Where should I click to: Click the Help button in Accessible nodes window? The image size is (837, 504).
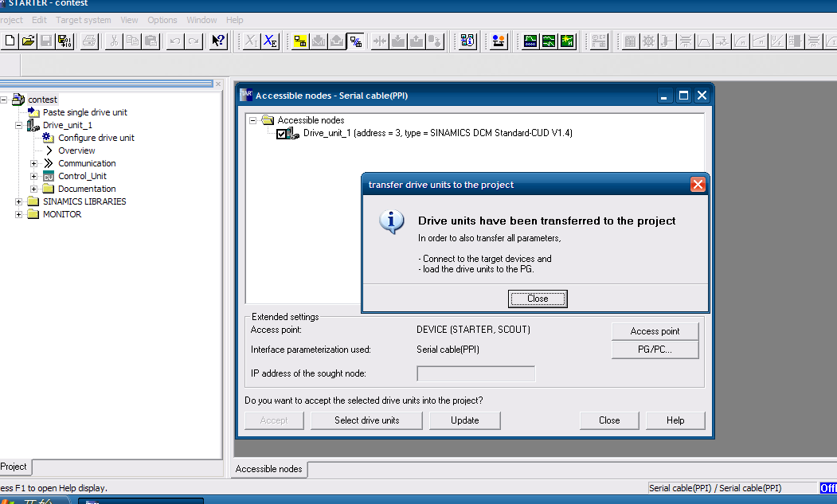click(x=675, y=420)
